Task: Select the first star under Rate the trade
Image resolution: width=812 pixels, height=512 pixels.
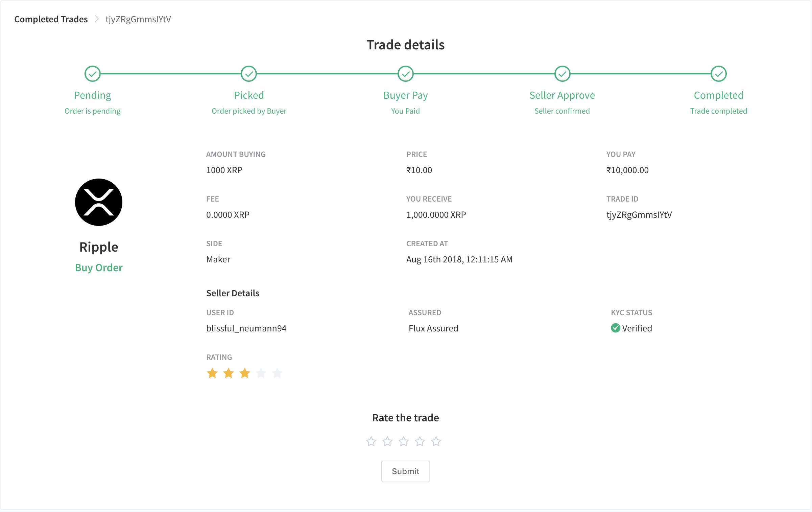Action: (371, 441)
